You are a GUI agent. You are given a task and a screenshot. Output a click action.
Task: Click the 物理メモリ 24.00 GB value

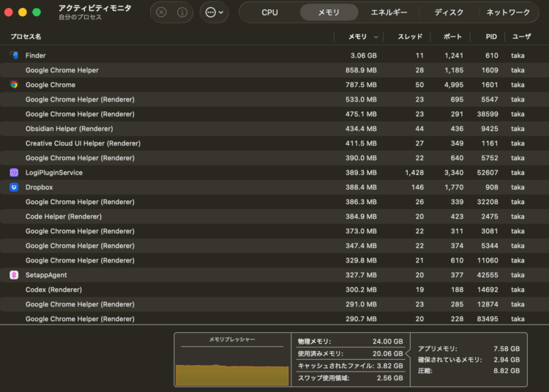(387, 342)
